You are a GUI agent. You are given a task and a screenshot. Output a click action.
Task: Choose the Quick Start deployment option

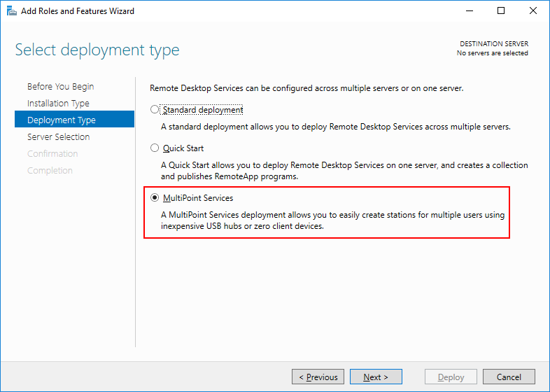click(155, 148)
